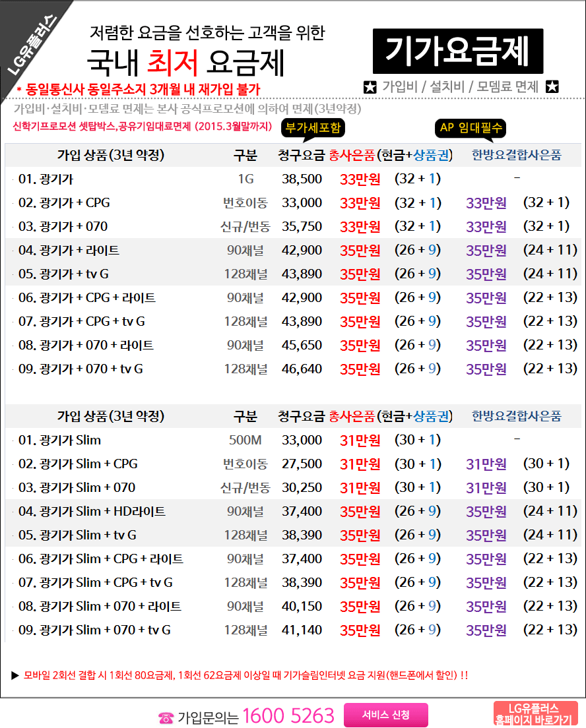
Task: Click the 1600 5263 phone number
Action: click(288, 715)
